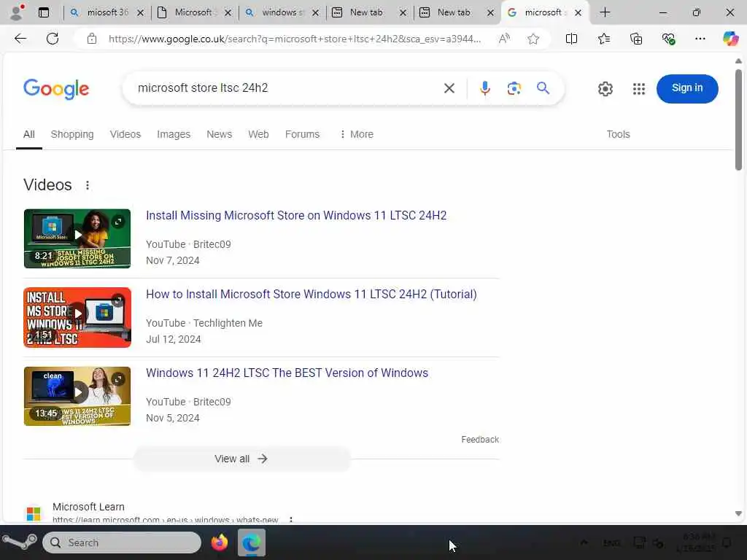The width and height of the screenshot is (747, 560).
Task: Open the Steam start icon in taskbar
Action: click(20, 542)
